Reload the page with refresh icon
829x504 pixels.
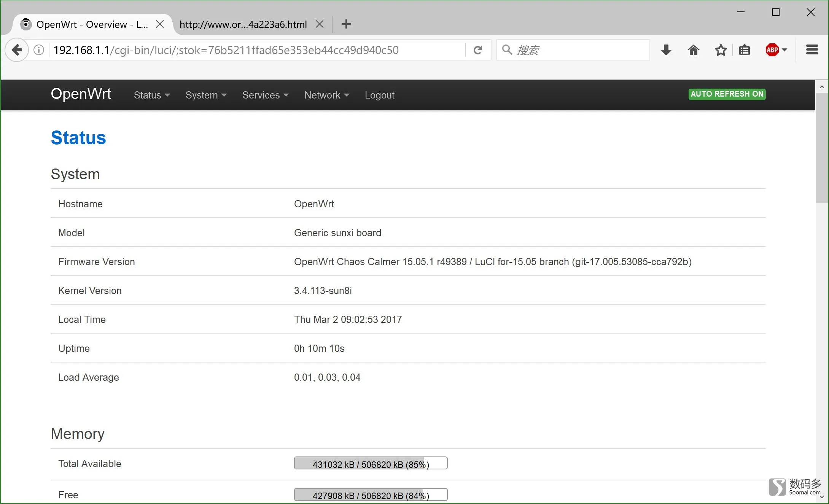click(478, 50)
